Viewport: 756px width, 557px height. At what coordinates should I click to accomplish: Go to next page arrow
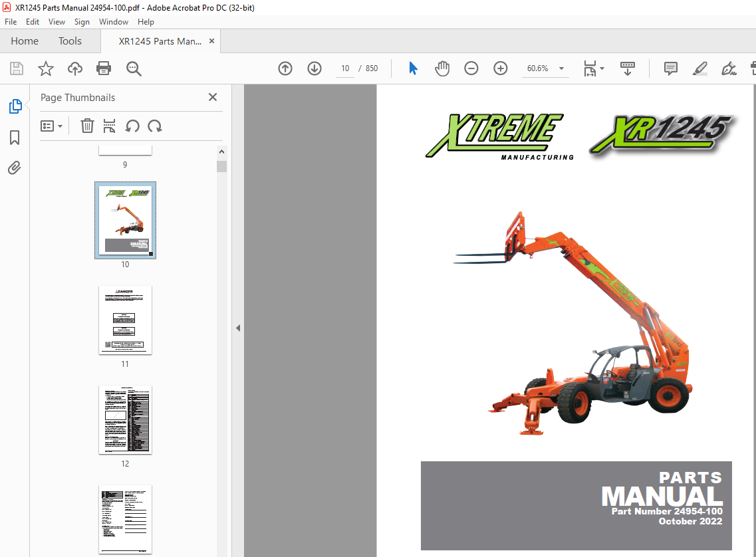click(x=315, y=68)
